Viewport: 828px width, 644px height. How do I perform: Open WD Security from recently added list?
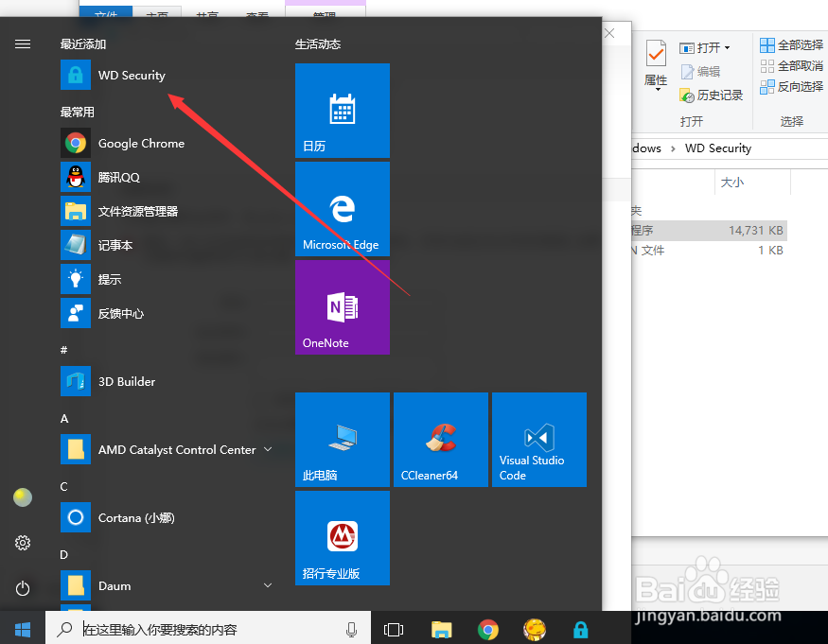coord(167,75)
